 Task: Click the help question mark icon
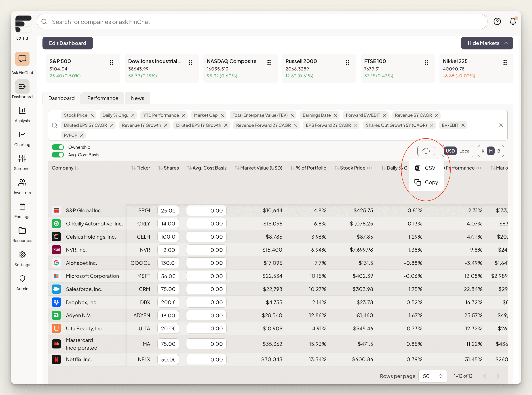point(497,21)
